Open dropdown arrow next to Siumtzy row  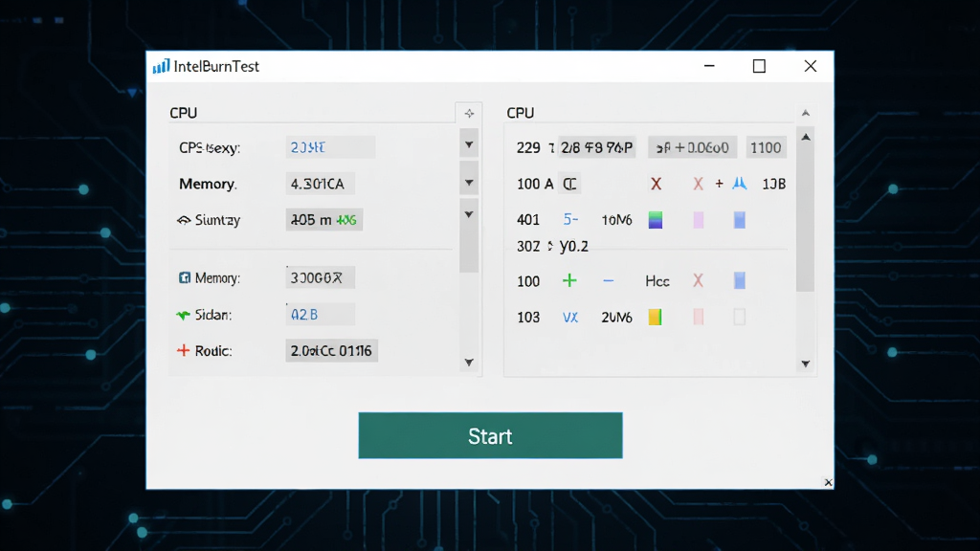pos(469,214)
